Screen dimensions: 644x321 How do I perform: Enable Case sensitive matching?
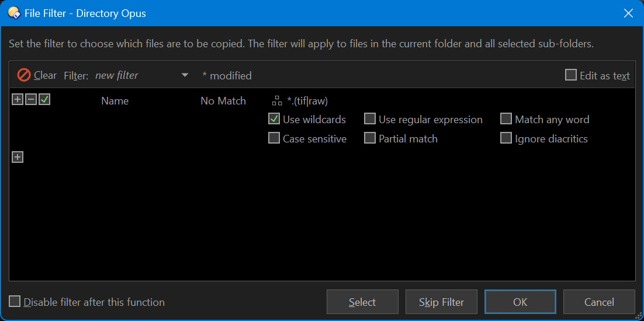[274, 138]
